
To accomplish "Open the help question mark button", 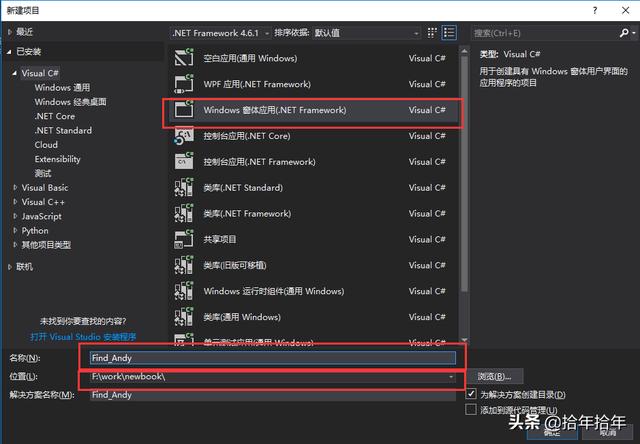I will pos(595,11).
